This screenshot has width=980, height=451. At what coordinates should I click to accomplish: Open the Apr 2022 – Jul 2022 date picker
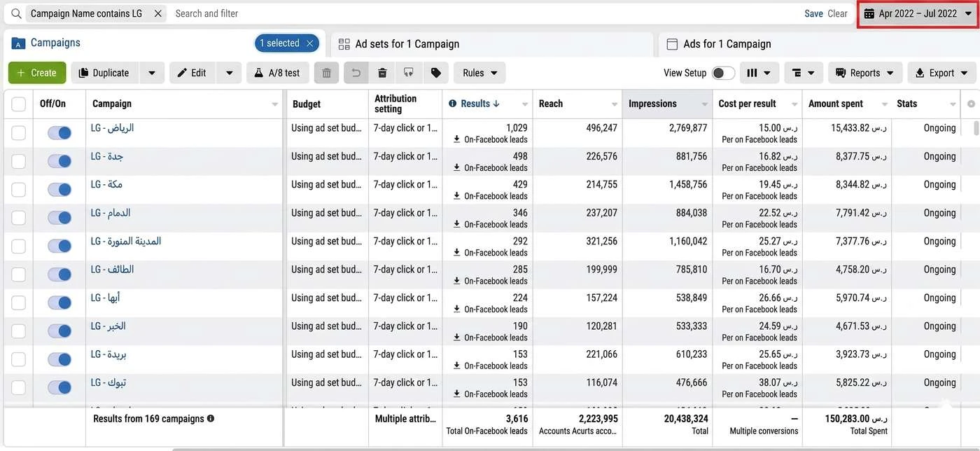tap(918, 13)
